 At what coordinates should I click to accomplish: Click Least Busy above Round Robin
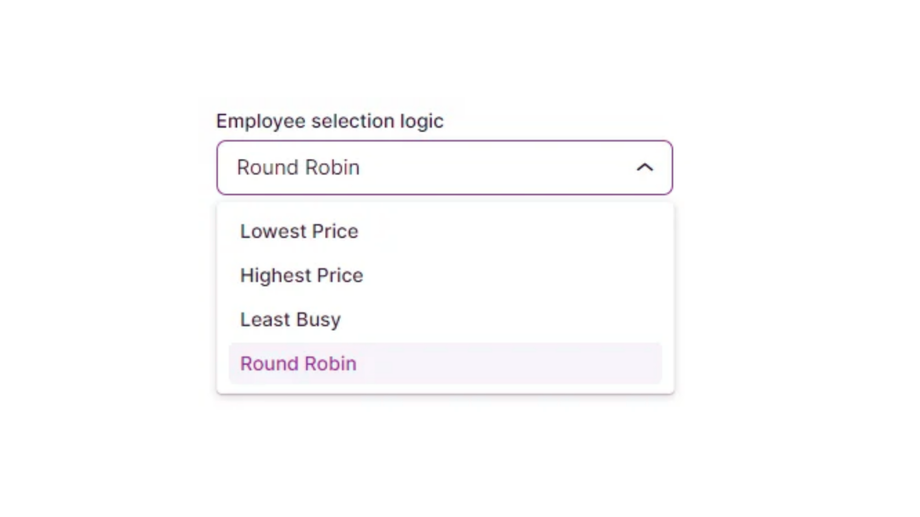pyautogui.click(x=291, y=319)
